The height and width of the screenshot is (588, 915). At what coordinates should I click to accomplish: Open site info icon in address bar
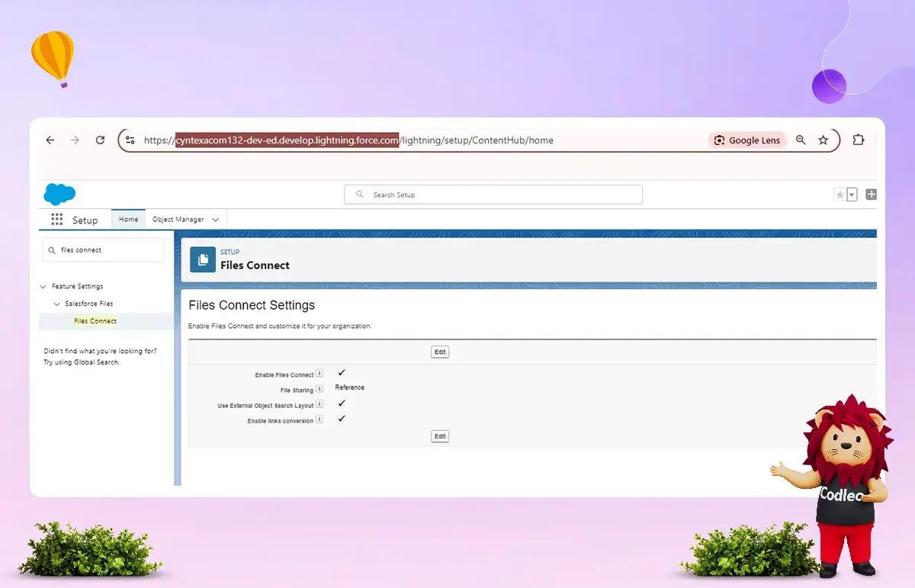[130, 140]
